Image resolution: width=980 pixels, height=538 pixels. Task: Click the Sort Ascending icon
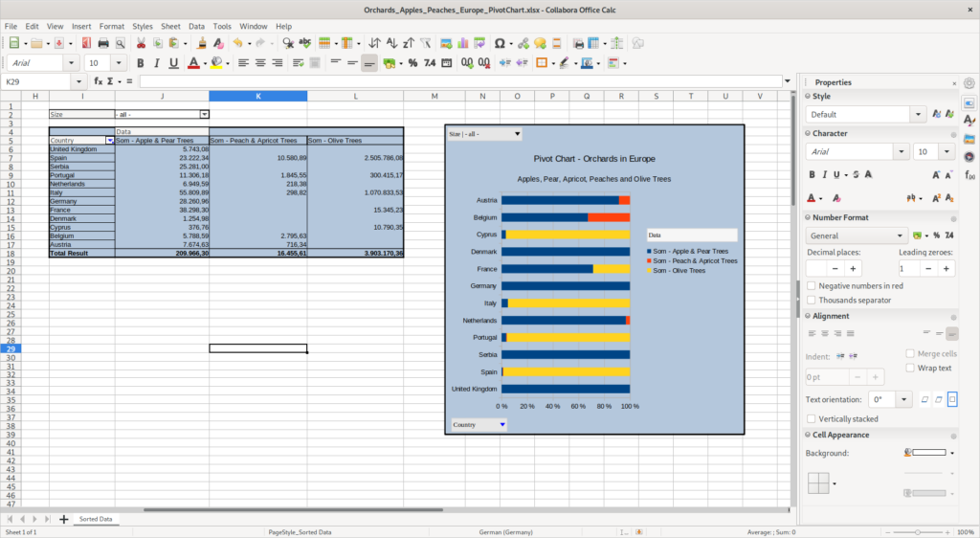coord(391,43)
